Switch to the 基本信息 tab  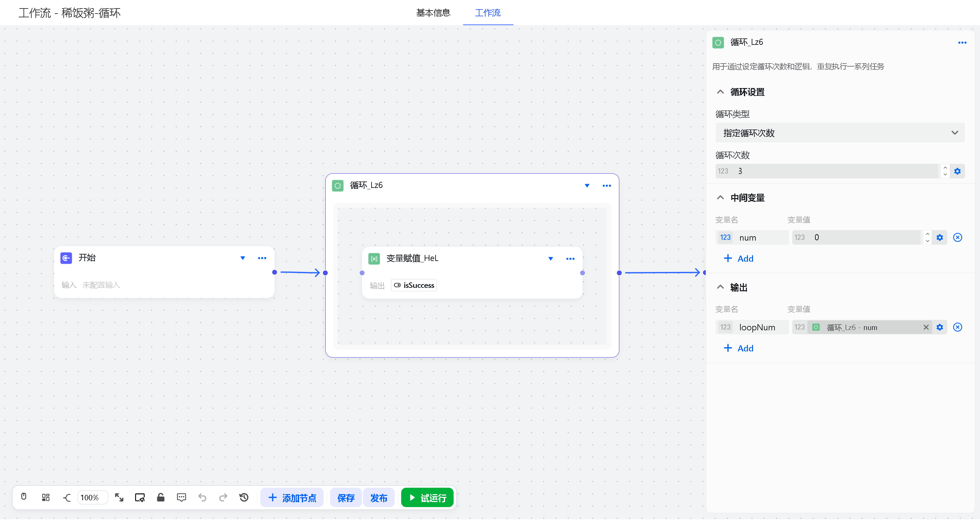pos(433,13)
